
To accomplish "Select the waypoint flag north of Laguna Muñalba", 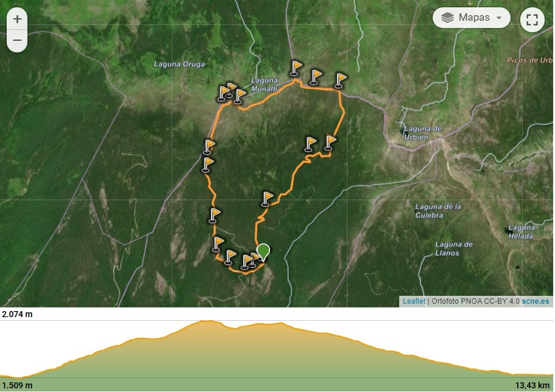I will click(x=296, y=68).
